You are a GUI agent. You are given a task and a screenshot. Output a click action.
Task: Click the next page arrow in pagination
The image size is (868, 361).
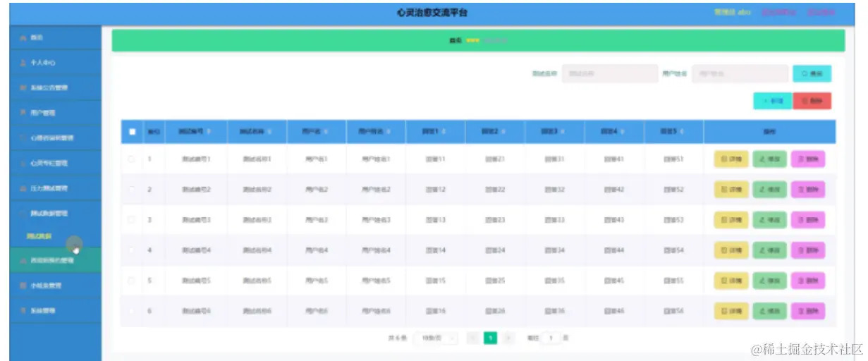(x=508, y=338)
